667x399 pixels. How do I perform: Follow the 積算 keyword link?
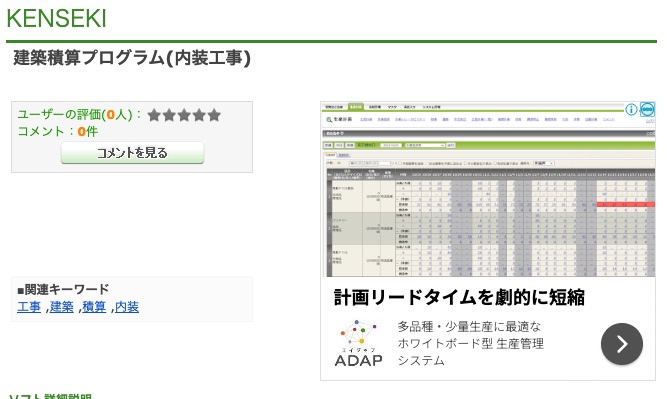(x=94, y=307)
